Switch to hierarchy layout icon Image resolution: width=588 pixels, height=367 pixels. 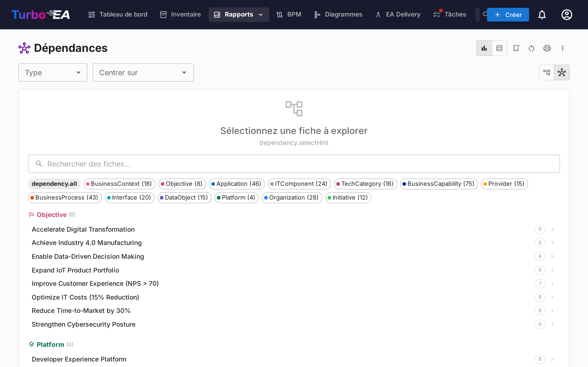click(547, 72)
